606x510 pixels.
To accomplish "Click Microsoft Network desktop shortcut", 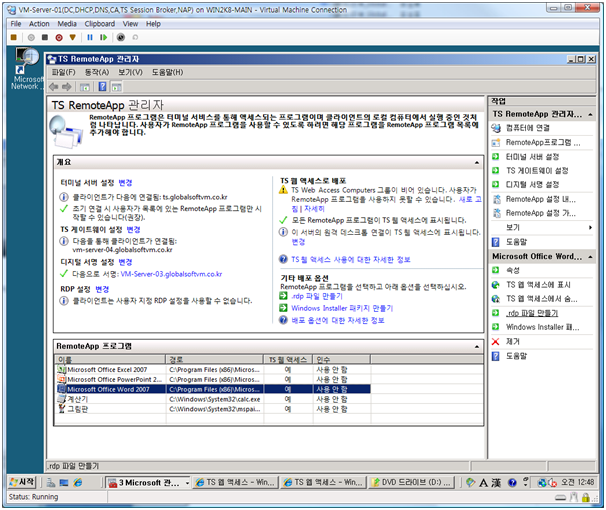I will click(x=27, y=70).
